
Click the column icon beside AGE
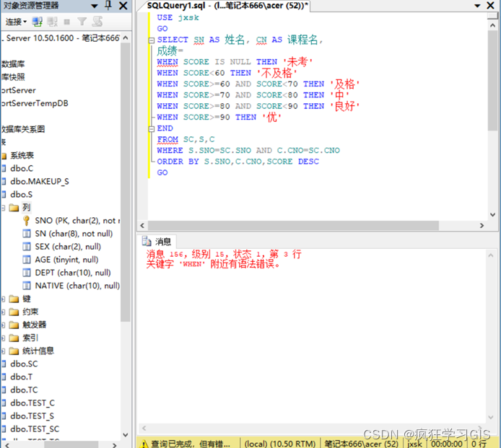[27, 260]
